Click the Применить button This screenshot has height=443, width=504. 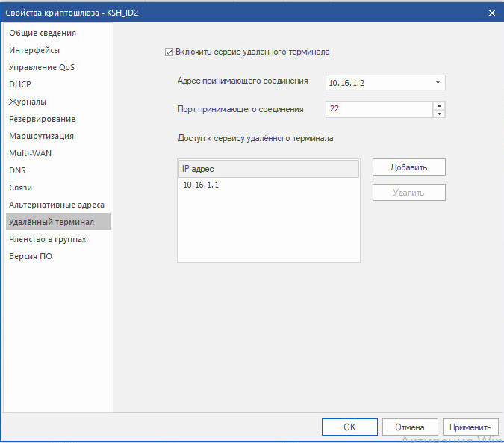click(x=470, y=427)
